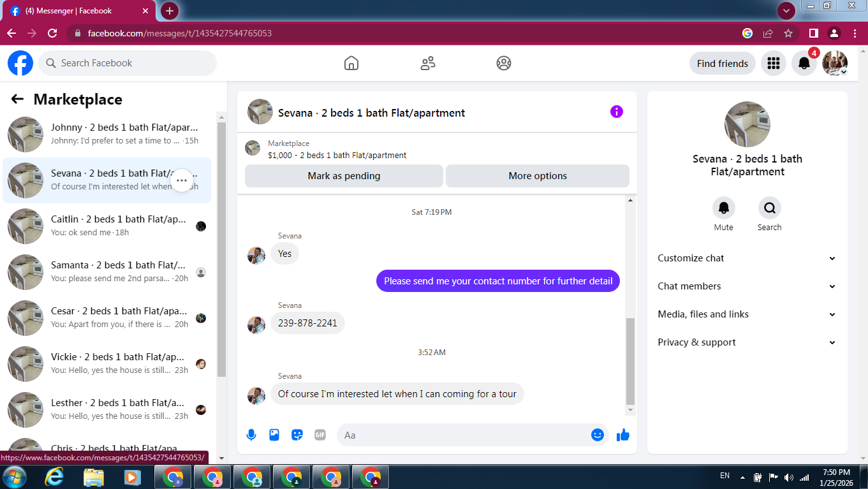Screen dimensions: 868x489
Task: Open Windows Explorer folder on taskbar
Action: 93,477
